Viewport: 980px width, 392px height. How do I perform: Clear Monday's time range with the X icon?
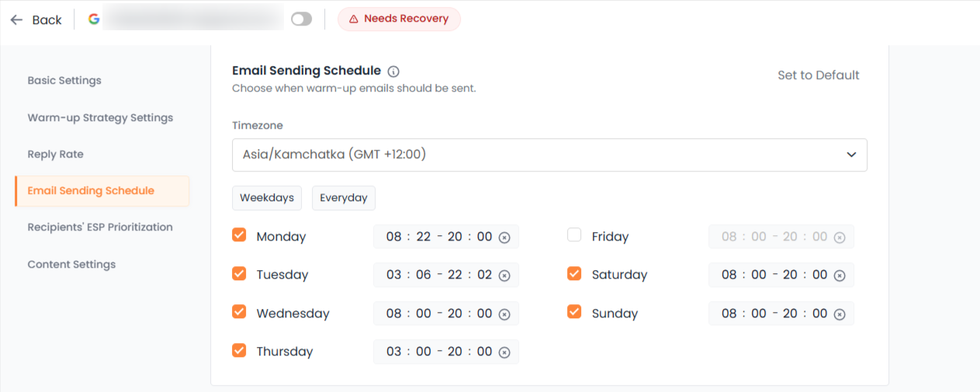coord(504,238)
